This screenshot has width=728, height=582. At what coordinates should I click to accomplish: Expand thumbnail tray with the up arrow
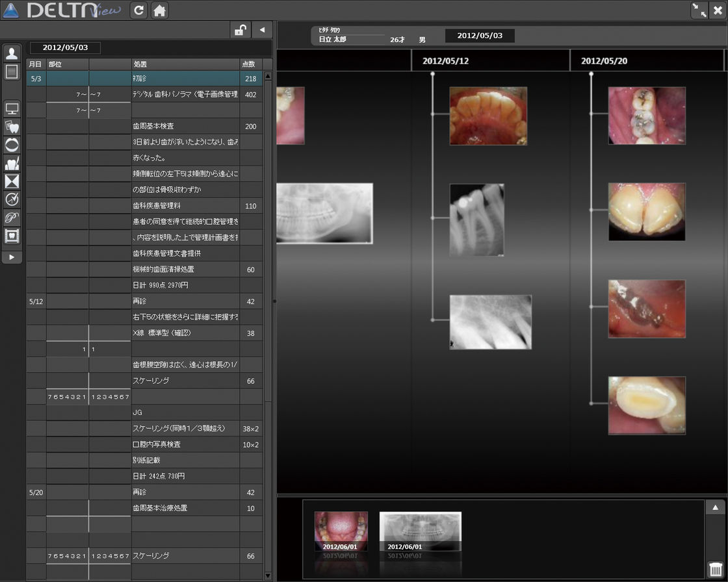coord(716,507)
